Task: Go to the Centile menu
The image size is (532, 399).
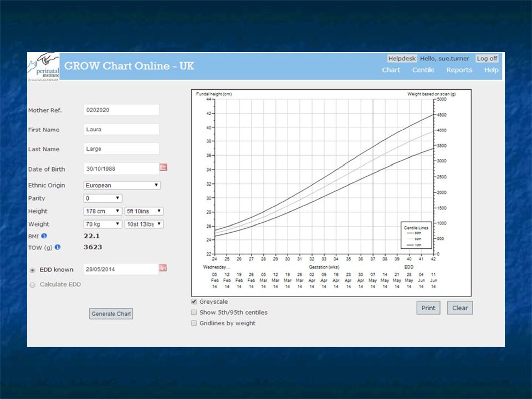Action: (423, 70)
